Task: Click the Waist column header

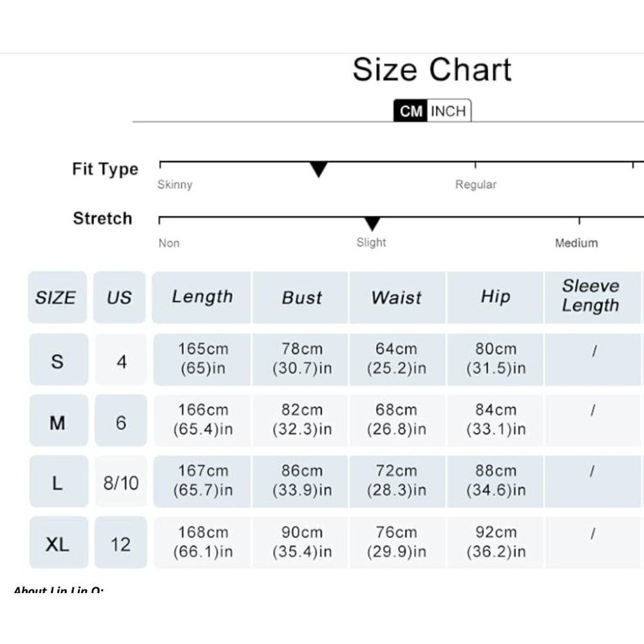Action: pos(397,297)
